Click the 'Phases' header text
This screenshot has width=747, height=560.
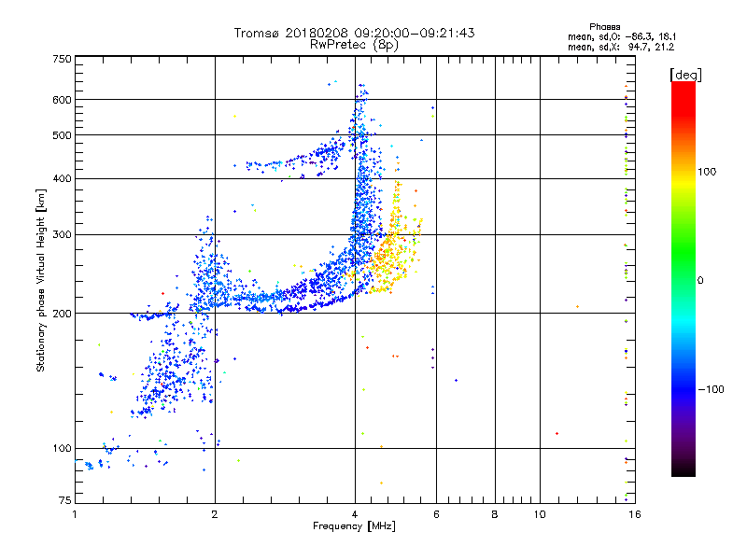(x=604, y=27)
